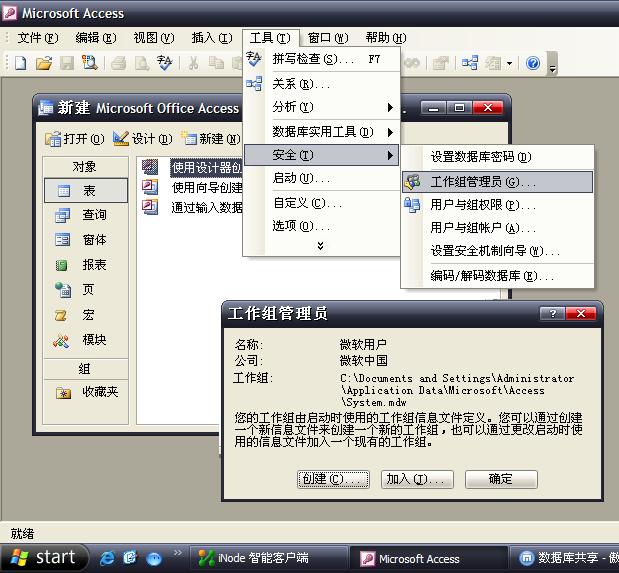Select the 页 pages object icon
619x573 pixels.
pyautogui.click(x=63, y=290)
